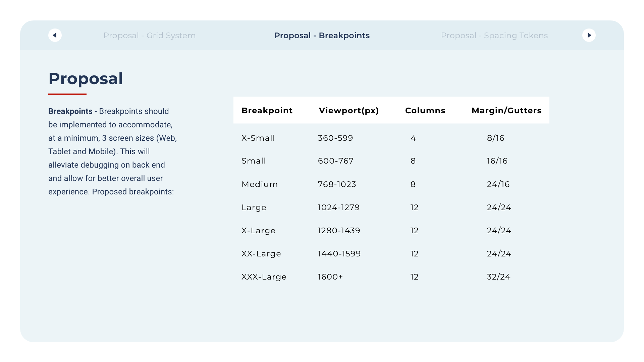
Task: Click the 4 columns value for X-Small
Action: pos(413,138)
